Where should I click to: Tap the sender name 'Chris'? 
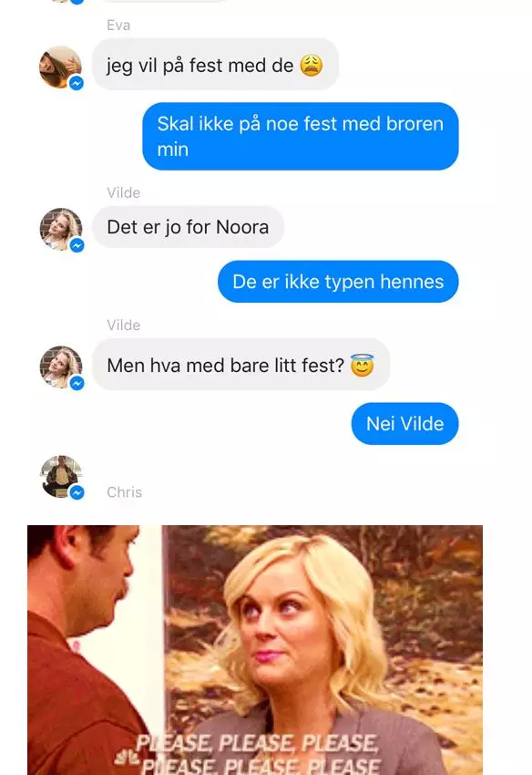tap(125, 492)
